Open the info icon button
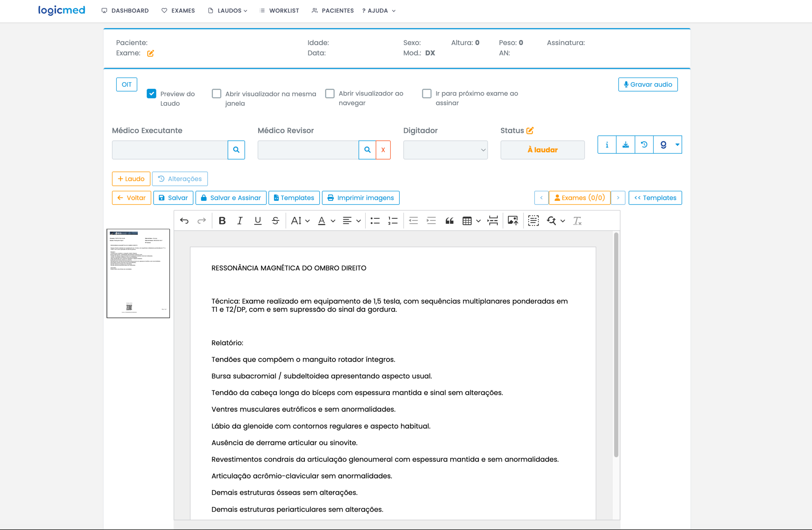 (x=607, y=145)
